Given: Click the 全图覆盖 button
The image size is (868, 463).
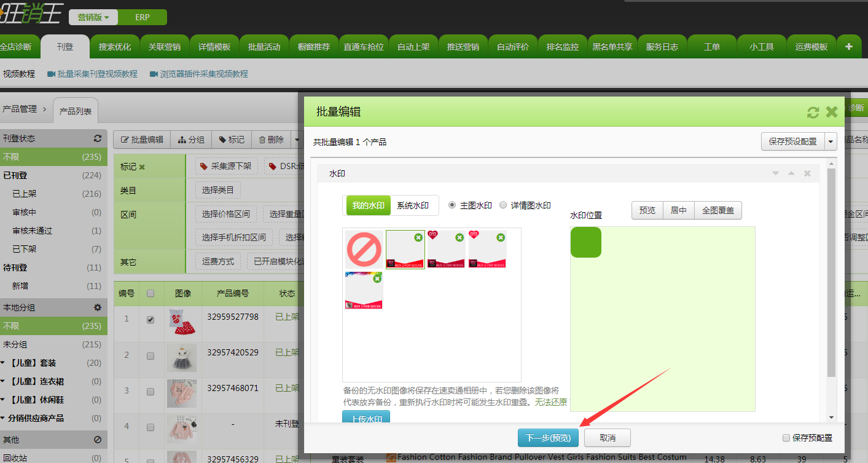Looking at the screenshot, I should (x=718, y=210).
